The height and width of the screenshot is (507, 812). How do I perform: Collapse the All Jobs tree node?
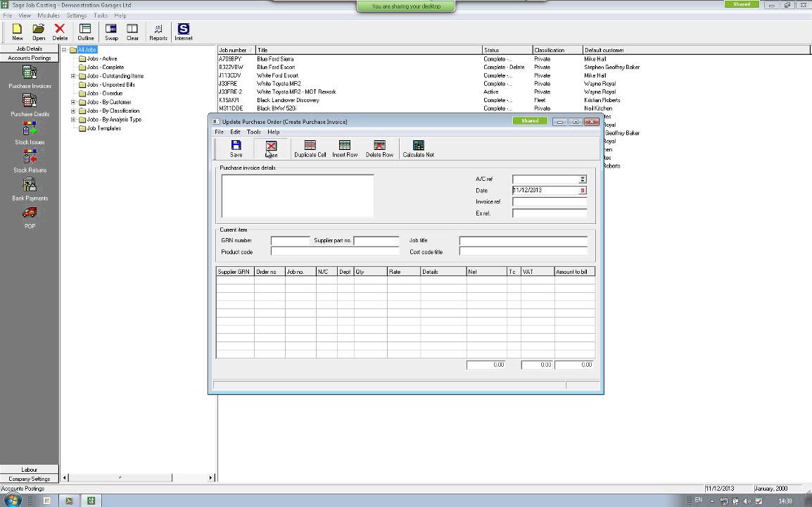[x=64, y=50]
